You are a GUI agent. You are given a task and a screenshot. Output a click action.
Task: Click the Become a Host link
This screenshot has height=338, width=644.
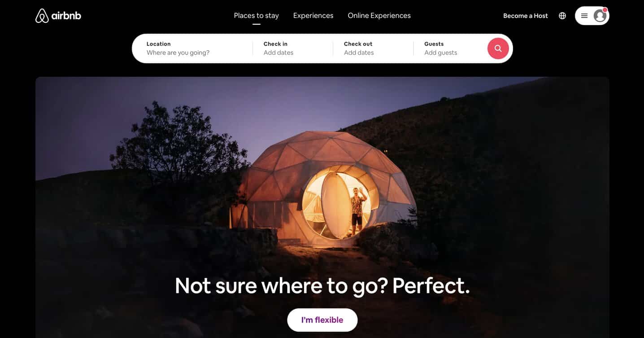(525, 16)
